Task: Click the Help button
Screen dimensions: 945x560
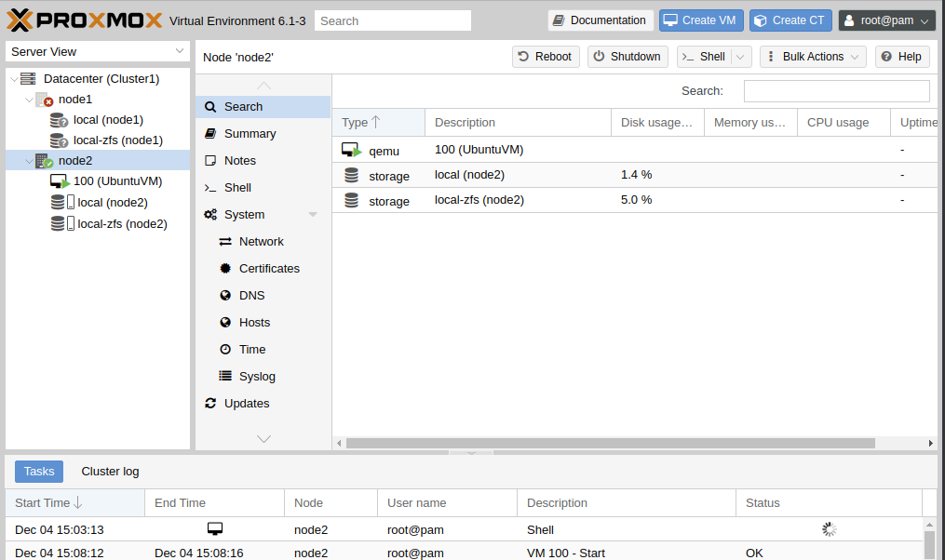Action: (902, 57)
